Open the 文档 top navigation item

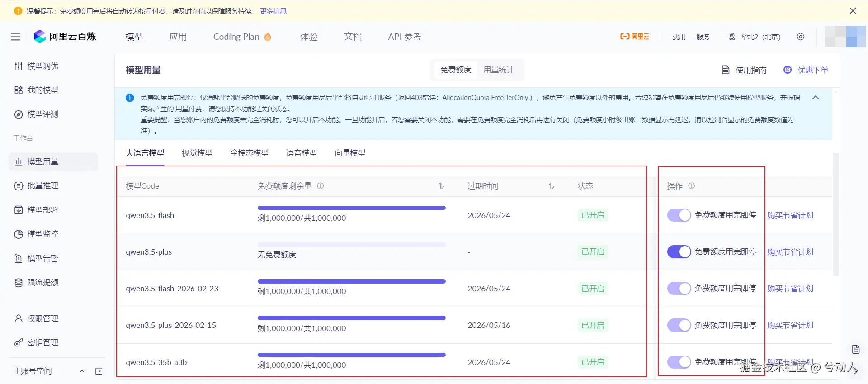[x=353, y=37]
